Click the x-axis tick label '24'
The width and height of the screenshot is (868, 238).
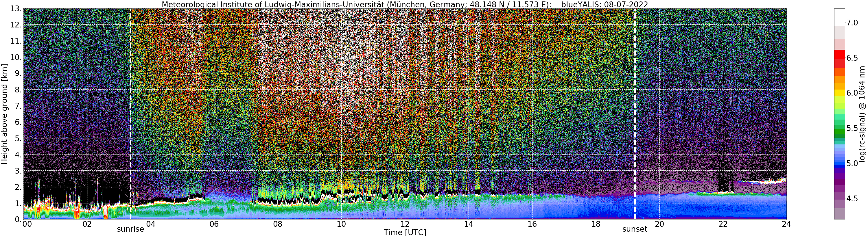[786, 224]
